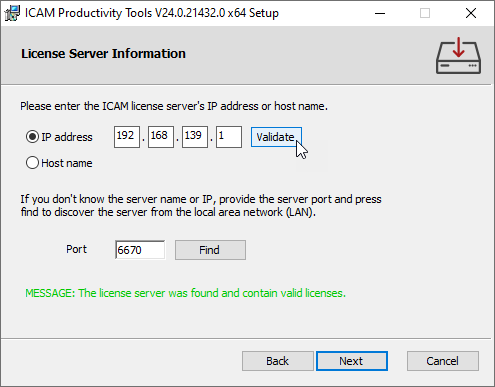The image size is (495, 387).
Task: Click the third IP octet field 139
Action: tap(195, 137)
